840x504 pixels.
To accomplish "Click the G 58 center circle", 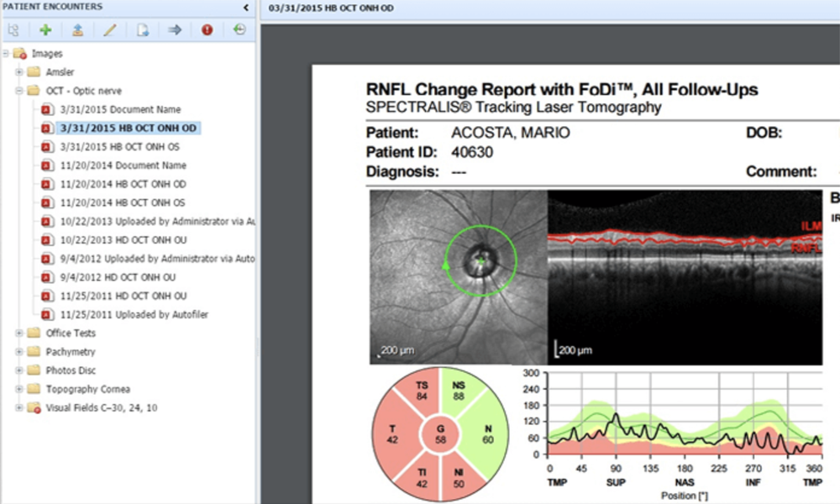I will point(440,434).
